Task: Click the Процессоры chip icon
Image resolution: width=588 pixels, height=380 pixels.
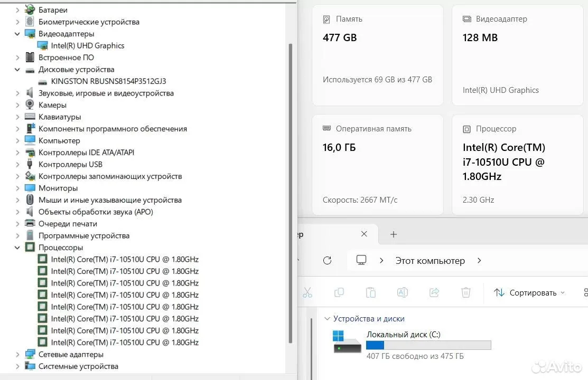Action: pyautogui.click(x=30, y=248)
